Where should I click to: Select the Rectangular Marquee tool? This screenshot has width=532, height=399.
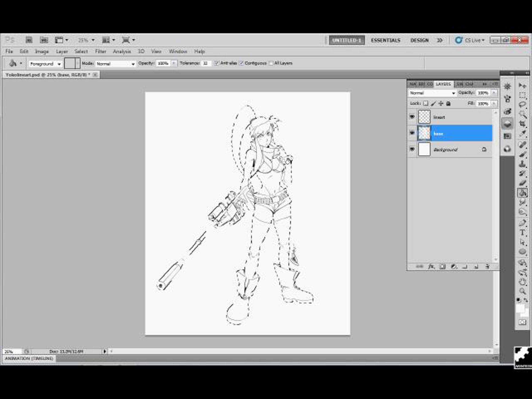pos(522,95)
